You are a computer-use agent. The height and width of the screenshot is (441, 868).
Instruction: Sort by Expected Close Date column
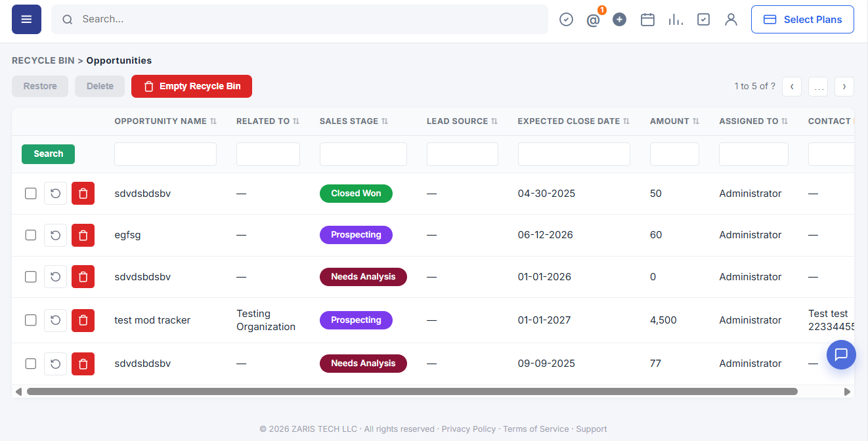point(574,121)
